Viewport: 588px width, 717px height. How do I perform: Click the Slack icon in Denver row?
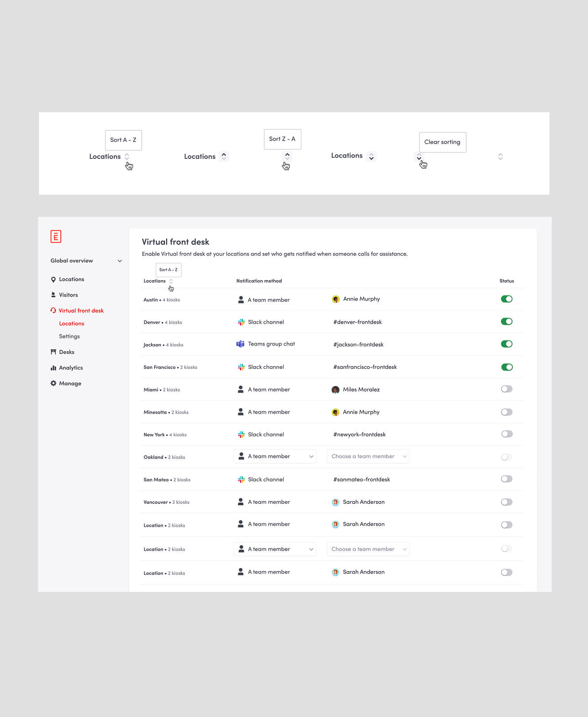click(241, 322)
